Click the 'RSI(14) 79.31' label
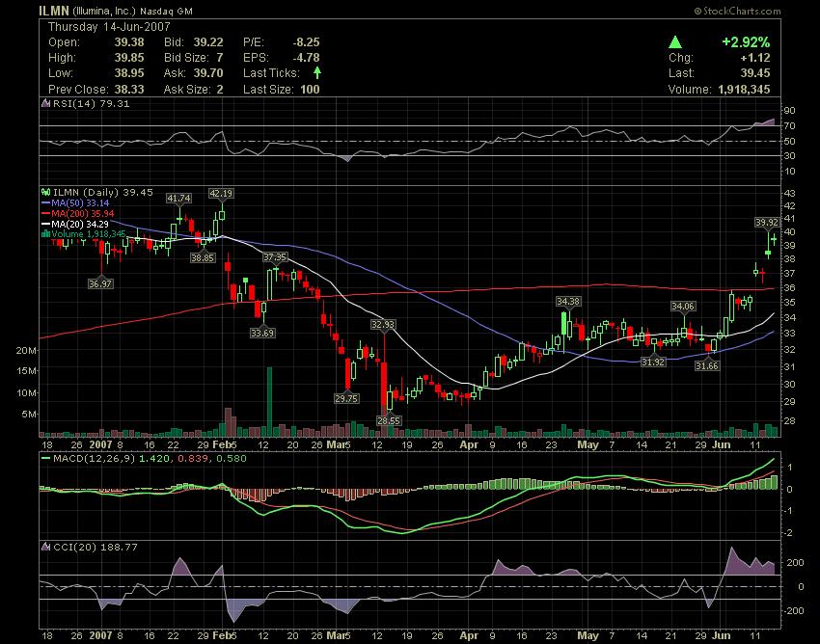This screenshot has width=820, height=644. pos(91,103)
